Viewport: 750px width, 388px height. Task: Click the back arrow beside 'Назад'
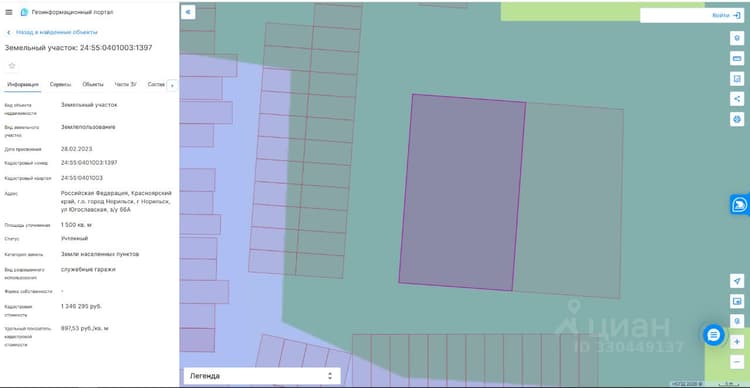[9, 32]
